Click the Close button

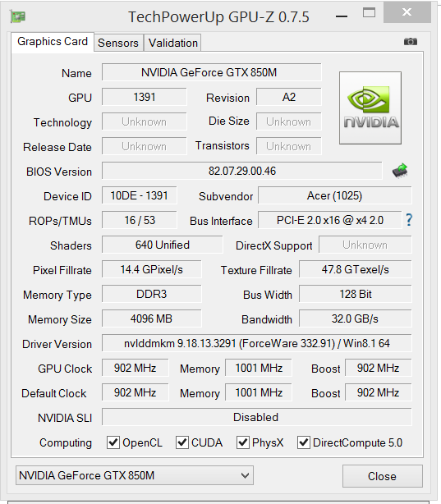tap(382, 476)
